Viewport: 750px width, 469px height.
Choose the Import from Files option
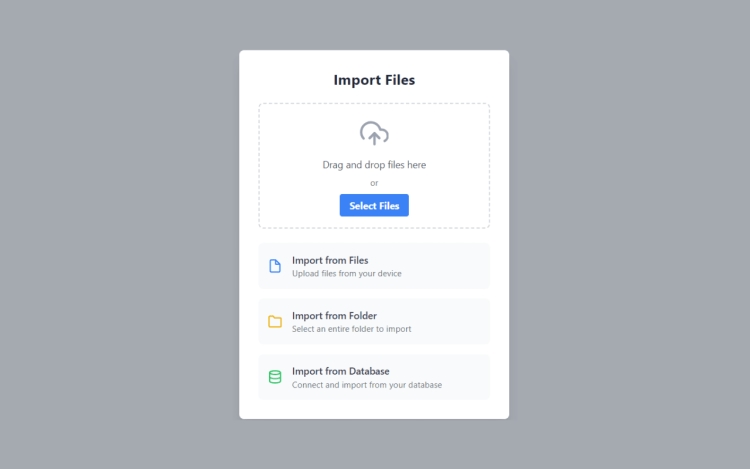374,266
